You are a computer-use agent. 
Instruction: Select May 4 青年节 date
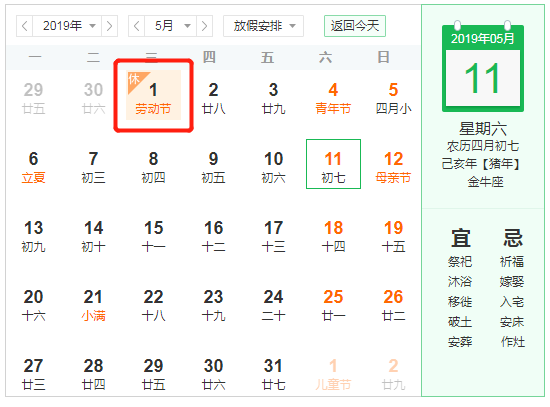tap(333, 98)
